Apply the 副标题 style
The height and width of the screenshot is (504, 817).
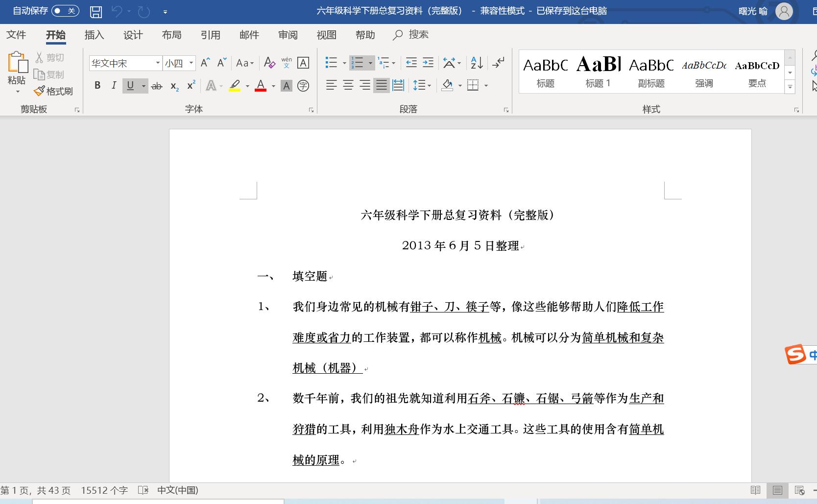tap(651, 72)
